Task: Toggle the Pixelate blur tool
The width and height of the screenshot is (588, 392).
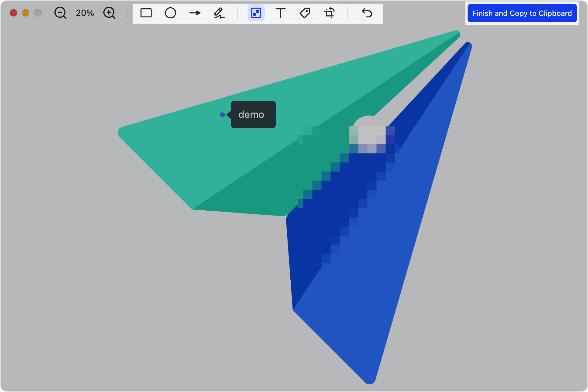Action: click(x=256, y=13)
